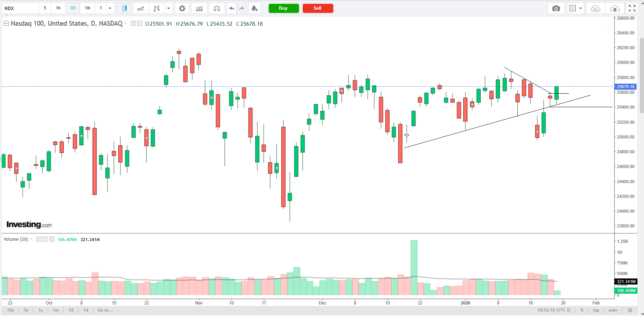Open the time interval dropdown arrow
Viewport: 644px width, 316px height.
pyautogui.click(x=110, y=8)
